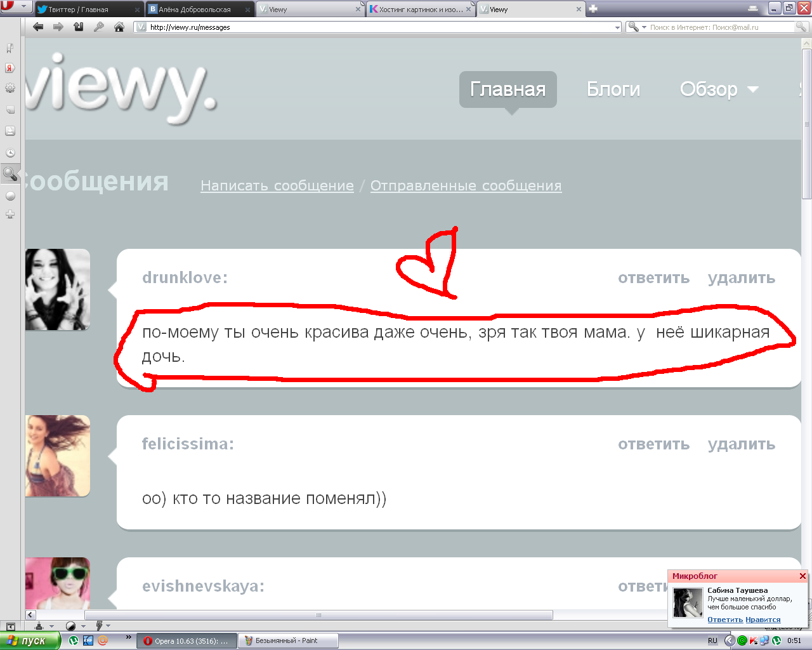The image size is (812, 650).
Task: Click the Главная navigation button
Action: (507, 89)
